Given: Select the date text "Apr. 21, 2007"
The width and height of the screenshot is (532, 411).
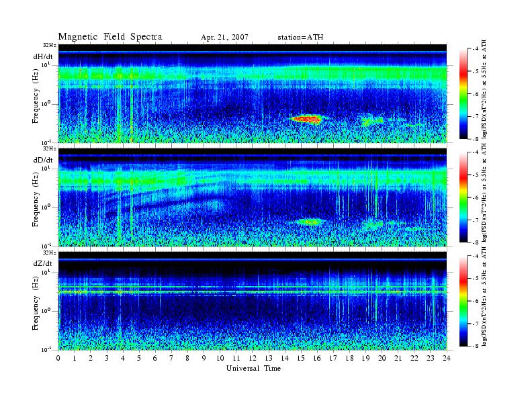Looking at the screenshot, I should [x=224, y=38].
